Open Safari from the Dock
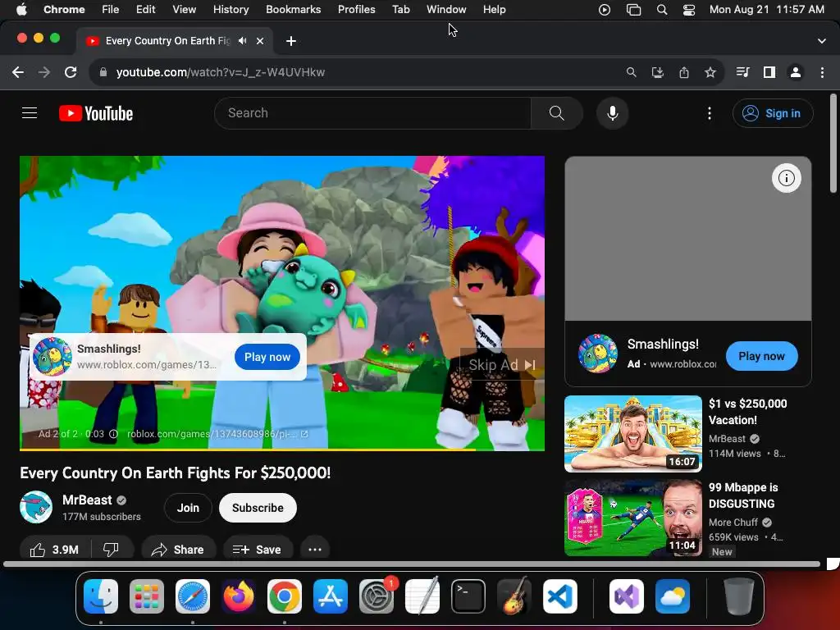Screen dimensions: 840x630 pyautogui.click(x=192, y=596)
